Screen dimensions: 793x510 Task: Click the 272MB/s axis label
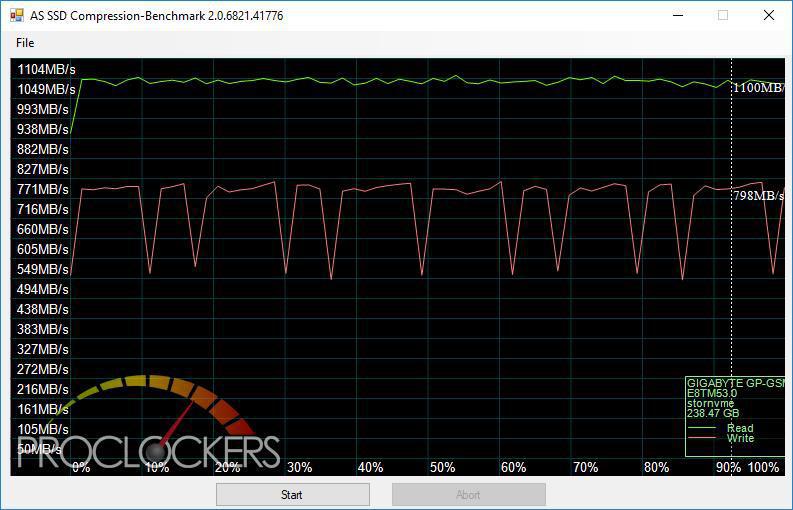click(x=43, y=369)
